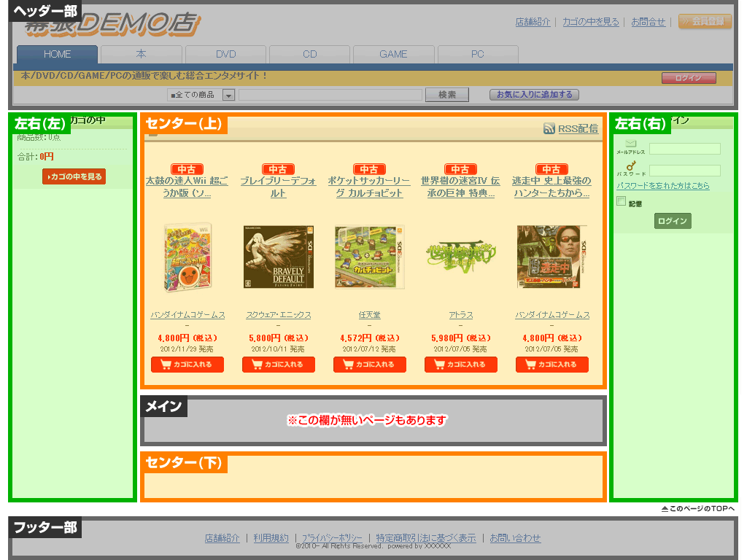
Task: Open the 全ての商品 category dropdown
Action: (x=201, y=95)
